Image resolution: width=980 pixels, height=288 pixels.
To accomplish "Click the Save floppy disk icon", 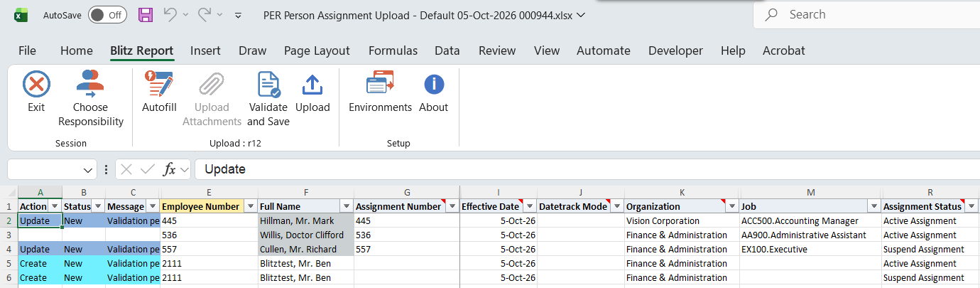I will coord(146,15).
